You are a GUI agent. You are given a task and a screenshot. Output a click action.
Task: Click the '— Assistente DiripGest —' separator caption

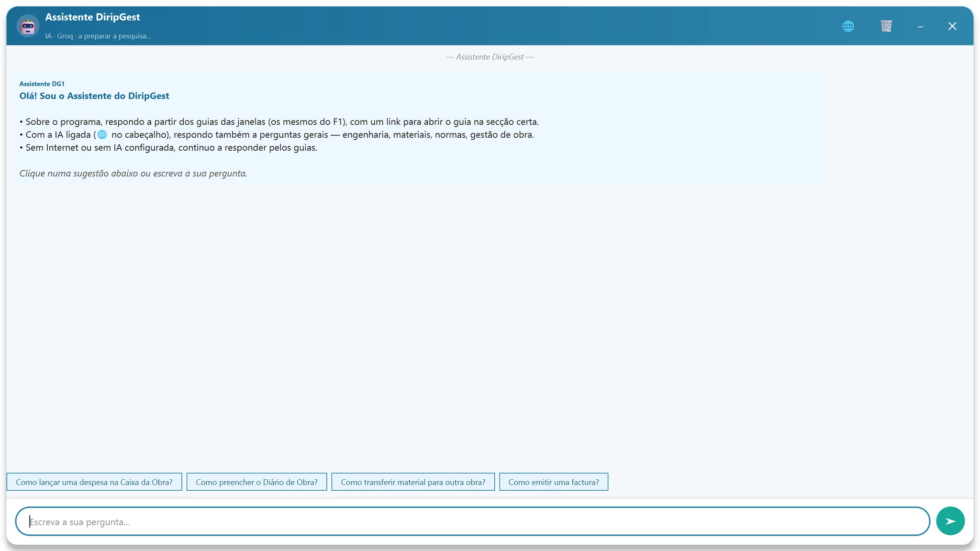pos(490,57)
